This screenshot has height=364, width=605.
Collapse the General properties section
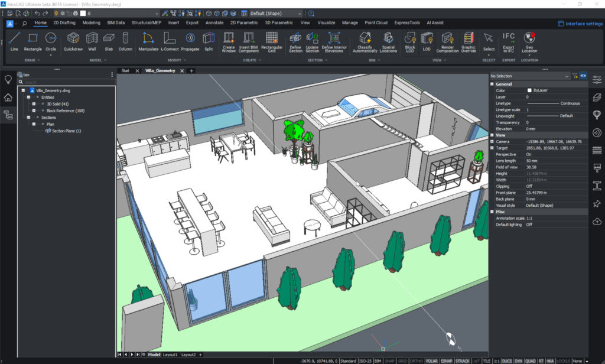493,84
